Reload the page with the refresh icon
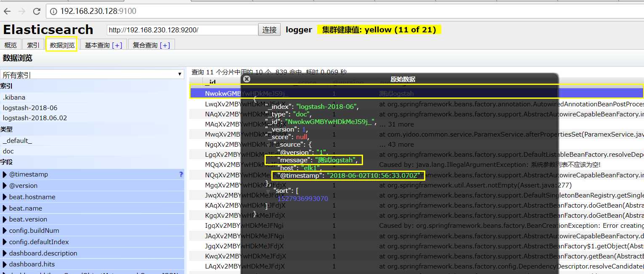 tap(37, 11)
